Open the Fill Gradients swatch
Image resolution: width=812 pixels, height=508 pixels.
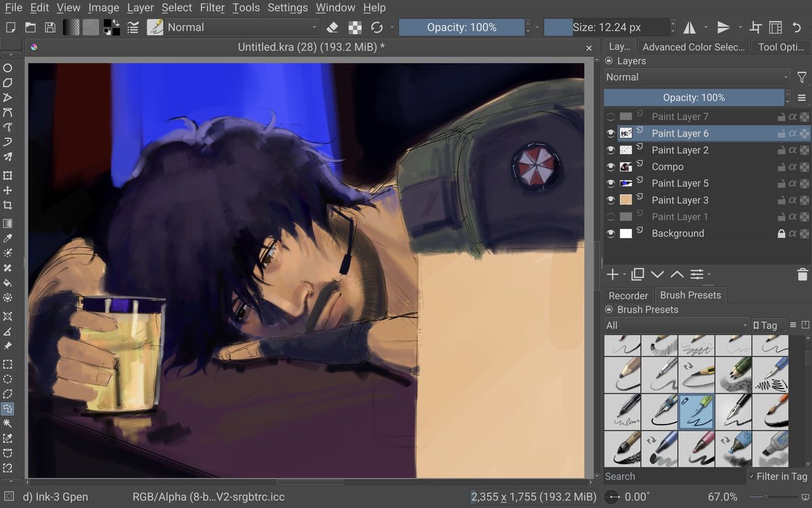coord(71,27)
